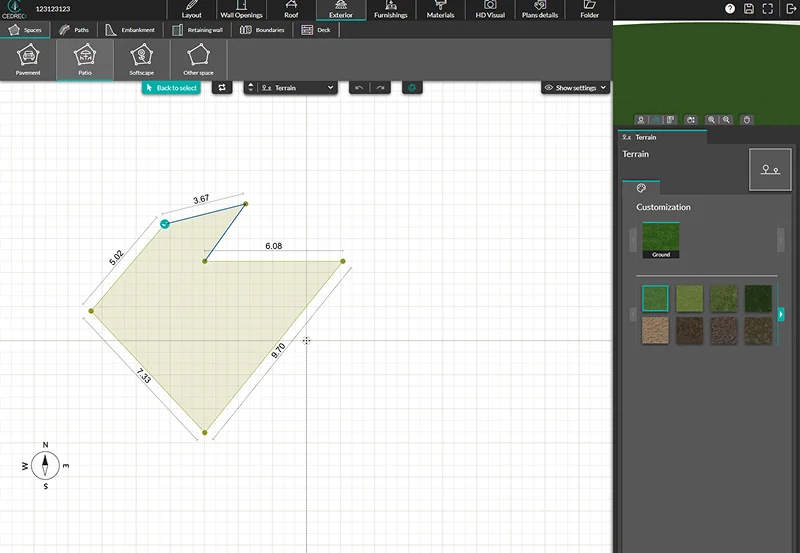
Task: Choose the Softscape space tool
Action: click(141, 61)
